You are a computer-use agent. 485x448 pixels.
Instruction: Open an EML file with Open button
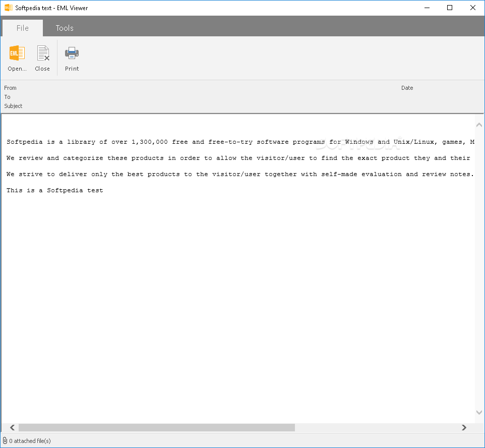tap(17, 58)
